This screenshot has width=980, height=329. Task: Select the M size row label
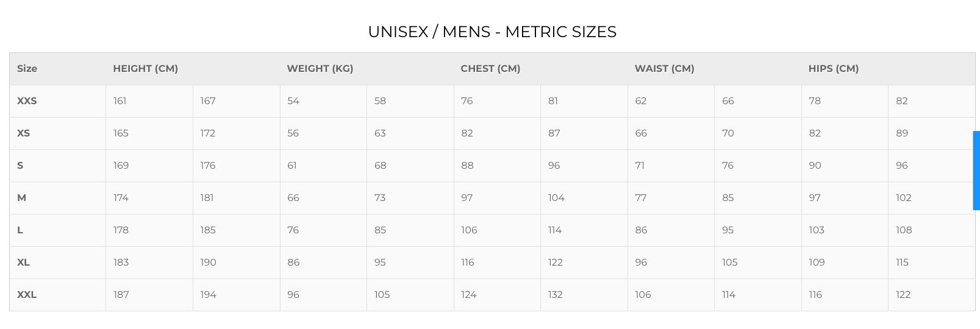21,197
